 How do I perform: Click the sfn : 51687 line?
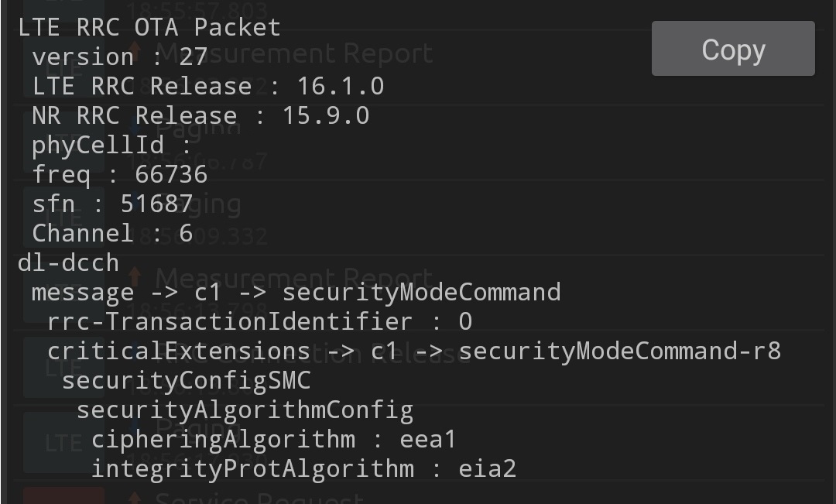(112, 204)
